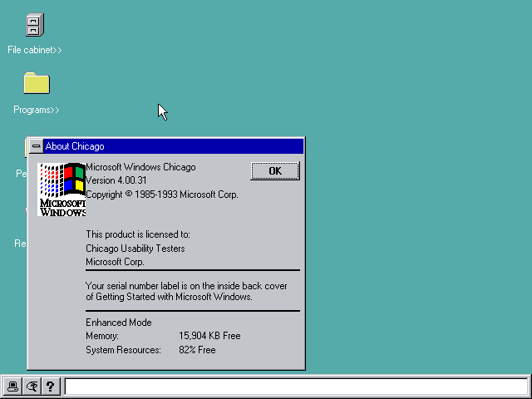The image size is (532, 399).
Task: Click the Enhanced Mode text line
Action: click(119, 323)
